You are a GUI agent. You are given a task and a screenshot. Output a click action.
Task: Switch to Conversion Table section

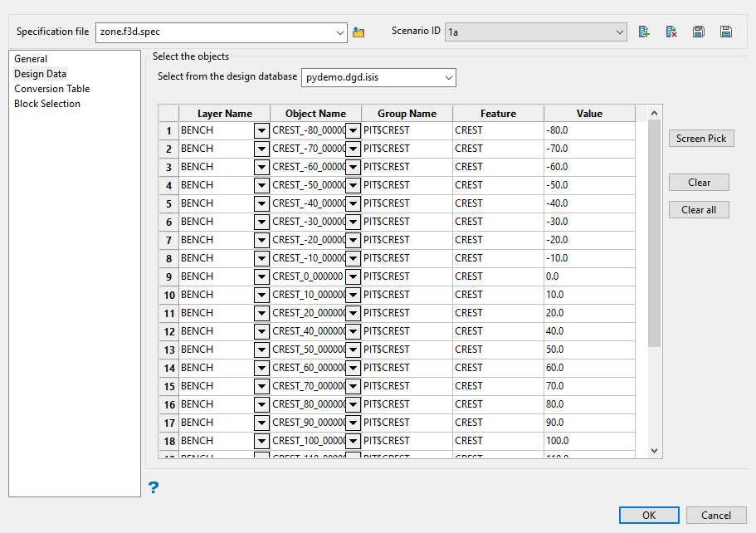52,89
